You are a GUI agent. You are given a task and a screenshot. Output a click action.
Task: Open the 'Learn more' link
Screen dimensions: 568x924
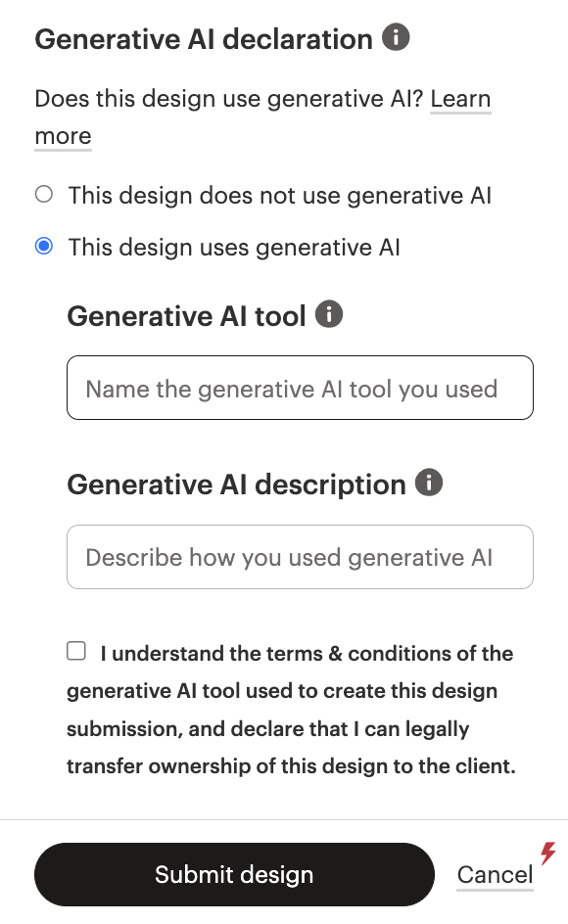tap(460, 98)
